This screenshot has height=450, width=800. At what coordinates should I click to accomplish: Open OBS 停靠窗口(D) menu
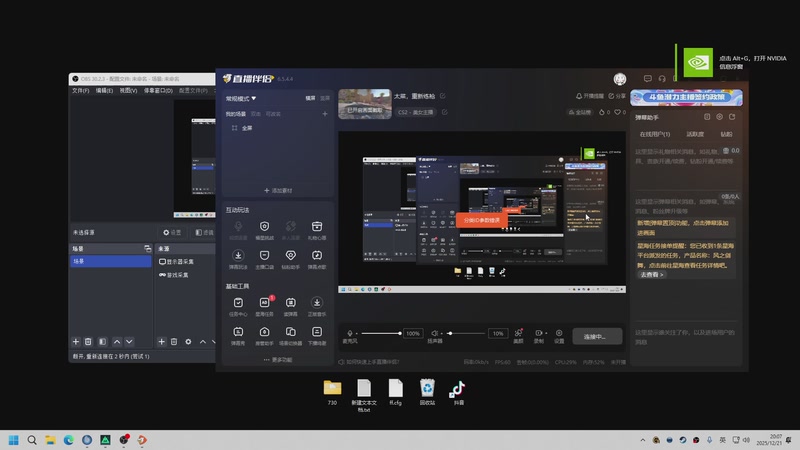(158, 90)
